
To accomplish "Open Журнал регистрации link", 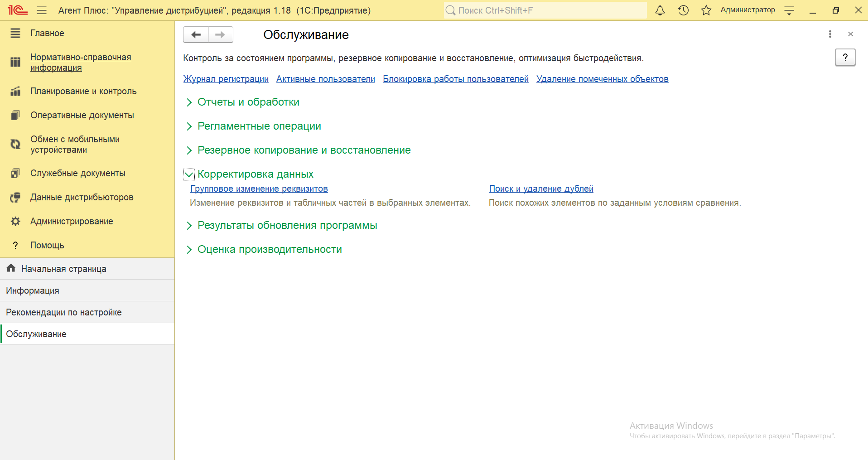I will [226, 79].
